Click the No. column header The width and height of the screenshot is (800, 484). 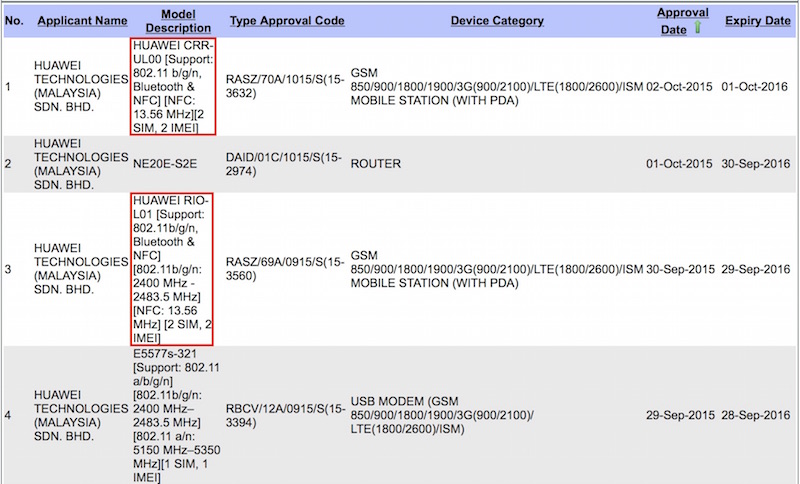click(x=14, y=21)
